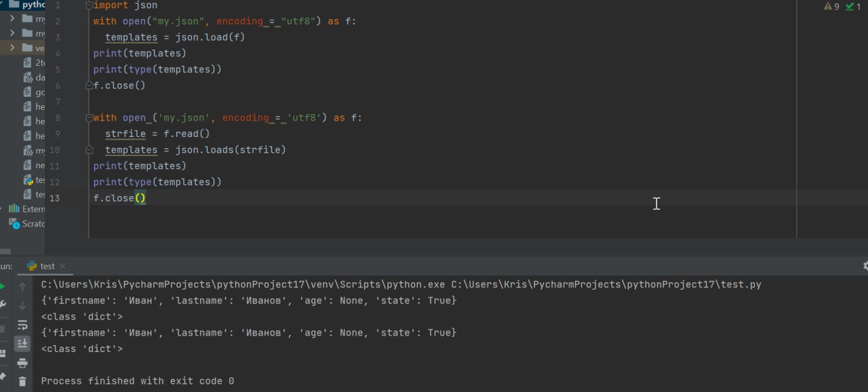
Task: Select External Libraries in the project tree
Action: click(26, 209)
